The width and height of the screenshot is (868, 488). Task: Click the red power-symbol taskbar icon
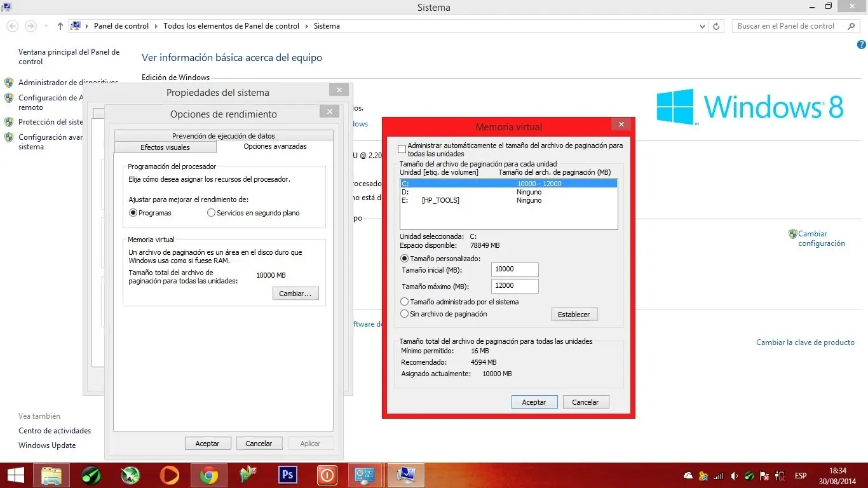pyautogui.click(x=327, y=475)
